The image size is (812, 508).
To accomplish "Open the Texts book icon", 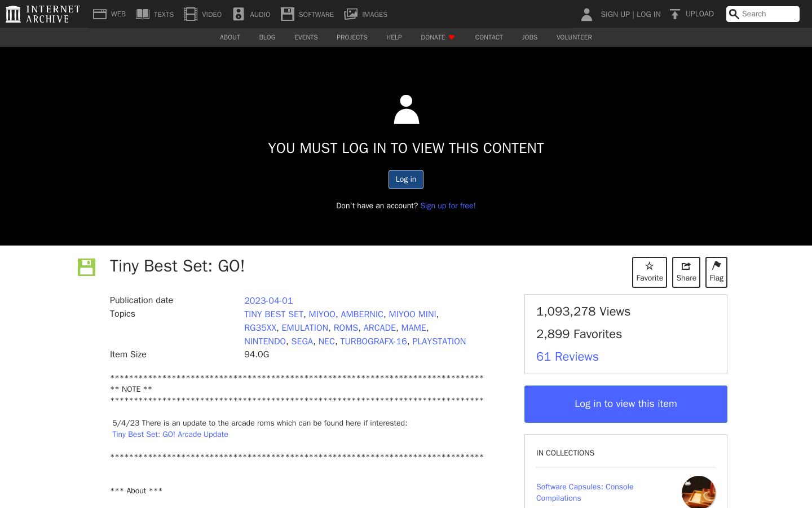I will 143,14.
